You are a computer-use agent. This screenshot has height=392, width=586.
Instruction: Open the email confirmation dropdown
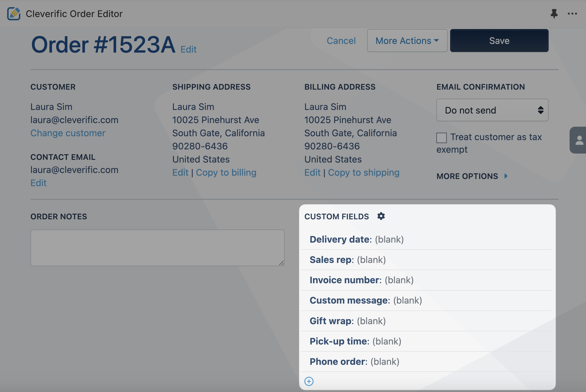tap(492, 110)
